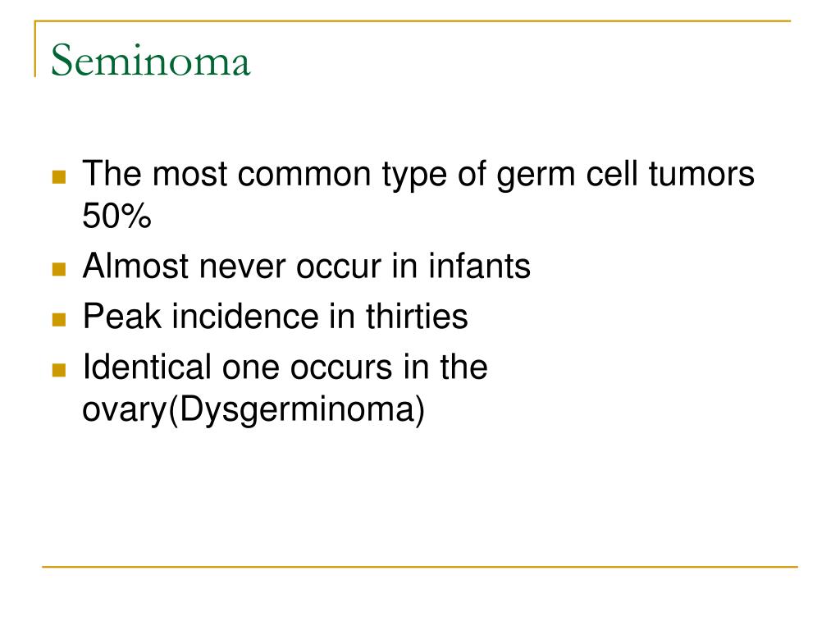Click the bullet next to 'The most common type'
The width and height of the screenshot is (840, 630).
click(x=59, y=177)
